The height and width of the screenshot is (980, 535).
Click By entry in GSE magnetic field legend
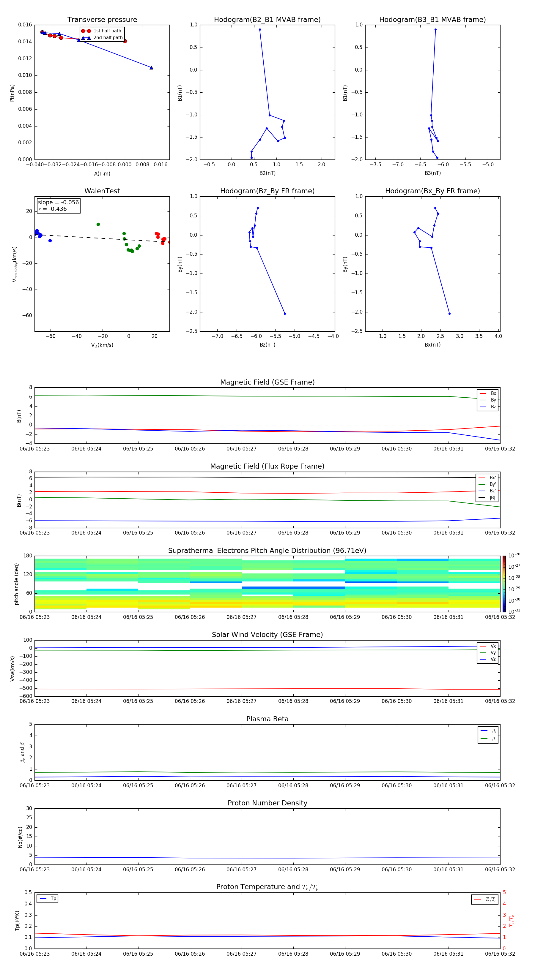tap(488, 400)
